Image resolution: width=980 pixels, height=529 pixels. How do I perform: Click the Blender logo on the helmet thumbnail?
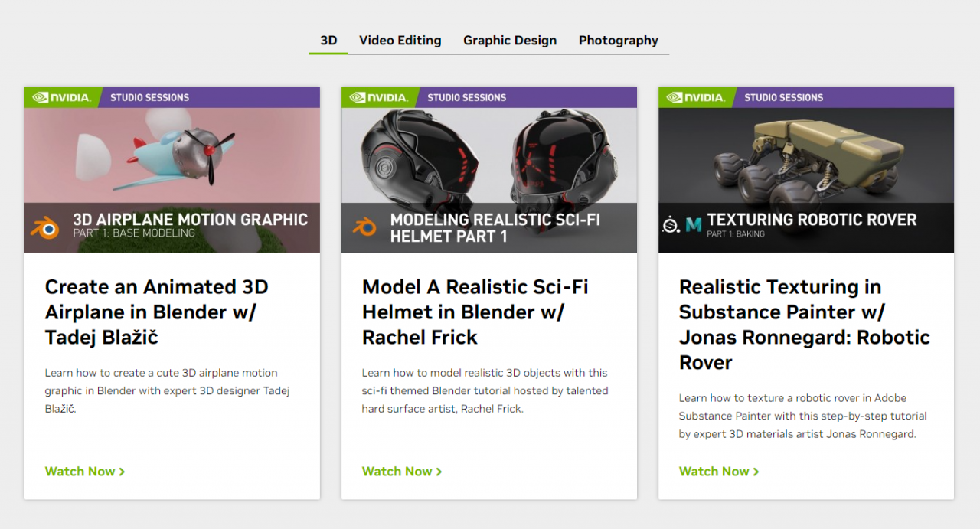click(364, 227)
